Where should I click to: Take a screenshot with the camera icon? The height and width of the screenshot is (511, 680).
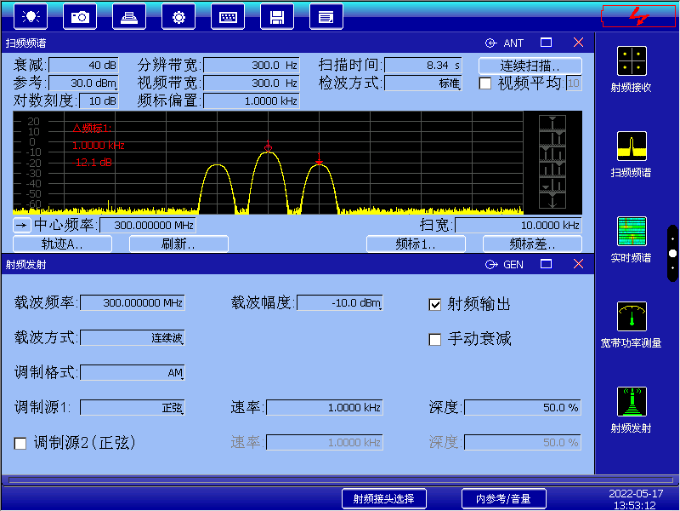pyautogui.click(x=80, y=17)
